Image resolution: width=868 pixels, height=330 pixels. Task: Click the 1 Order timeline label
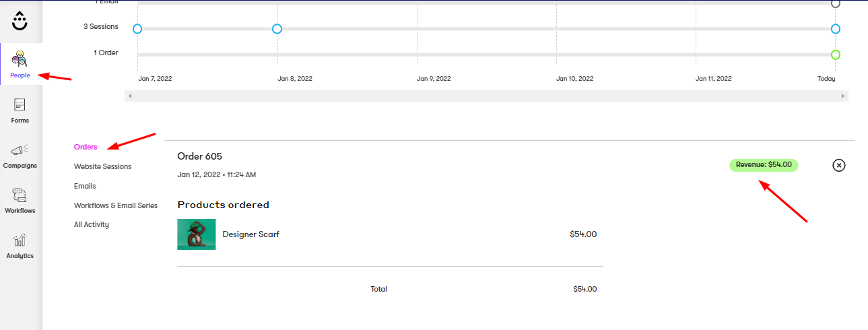click(x=106, y=53)
